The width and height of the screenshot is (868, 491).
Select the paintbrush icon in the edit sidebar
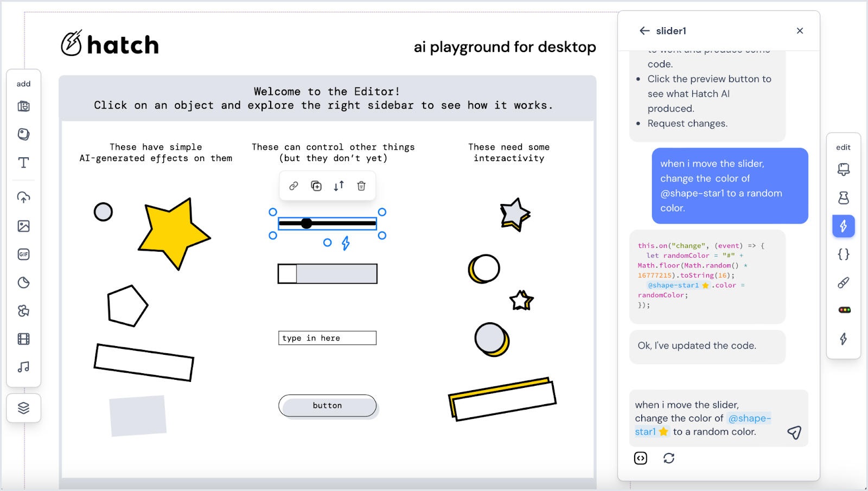843,282
